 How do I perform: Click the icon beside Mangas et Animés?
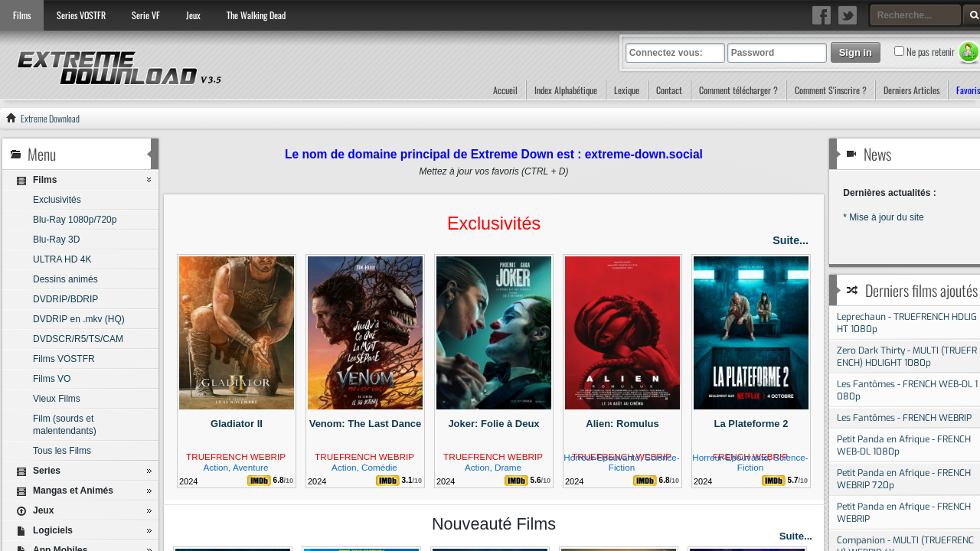[21, 491]
